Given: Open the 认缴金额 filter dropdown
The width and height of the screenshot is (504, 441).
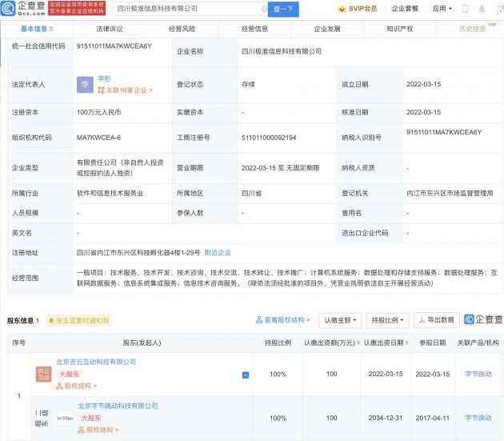Looking at the screenshot, I should pyautogui.click(x=340, y=320).
